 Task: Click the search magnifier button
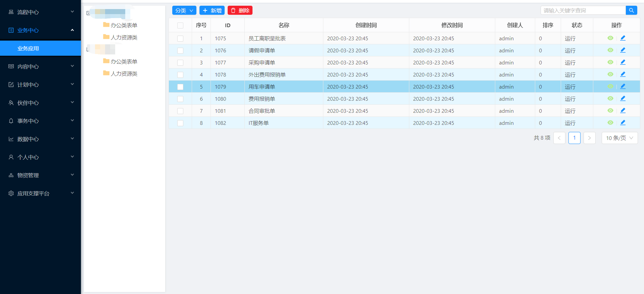(631, 10)
